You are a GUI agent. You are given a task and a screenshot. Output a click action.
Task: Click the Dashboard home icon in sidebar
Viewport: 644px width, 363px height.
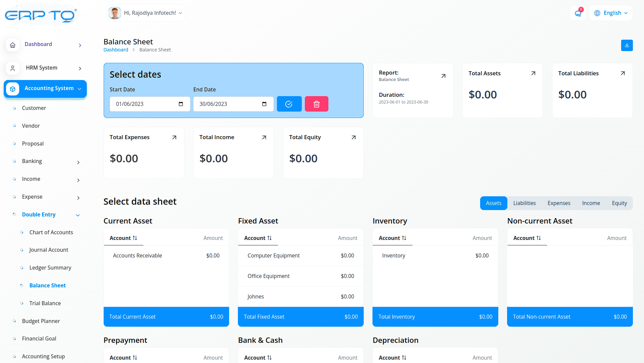[x=12, y=45]
